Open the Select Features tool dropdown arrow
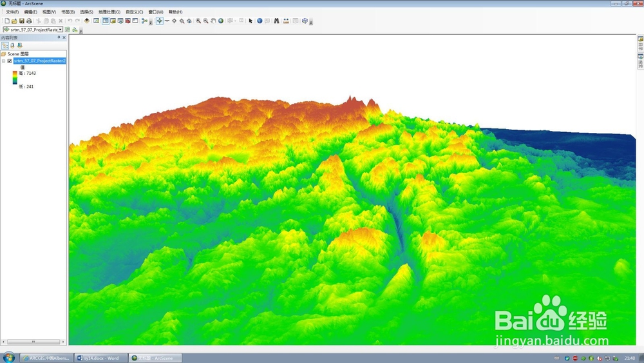 point(235,21)
